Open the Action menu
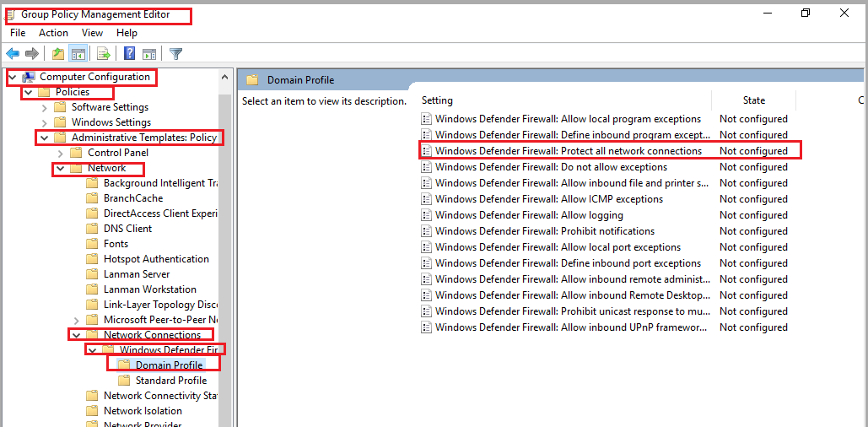868x427 pixels. point(53,33)
